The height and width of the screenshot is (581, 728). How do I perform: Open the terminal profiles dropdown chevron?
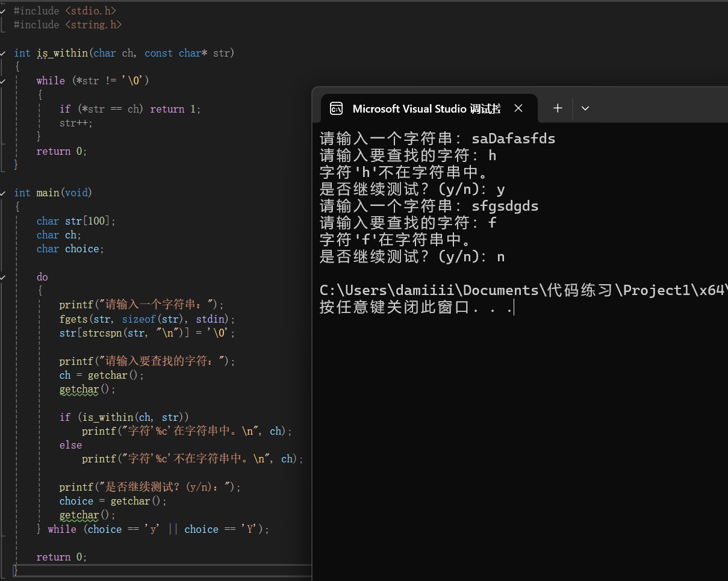point(585,108)
